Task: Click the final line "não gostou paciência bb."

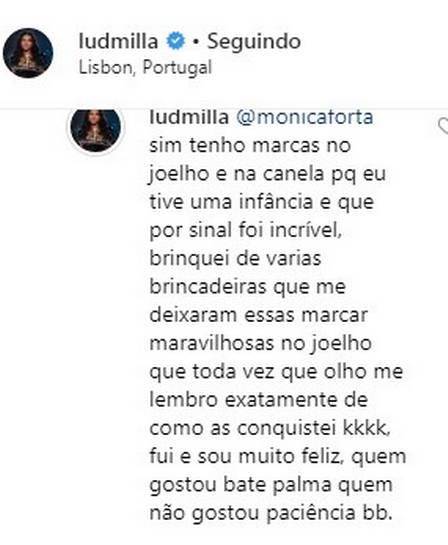Action: click(268, 513)
